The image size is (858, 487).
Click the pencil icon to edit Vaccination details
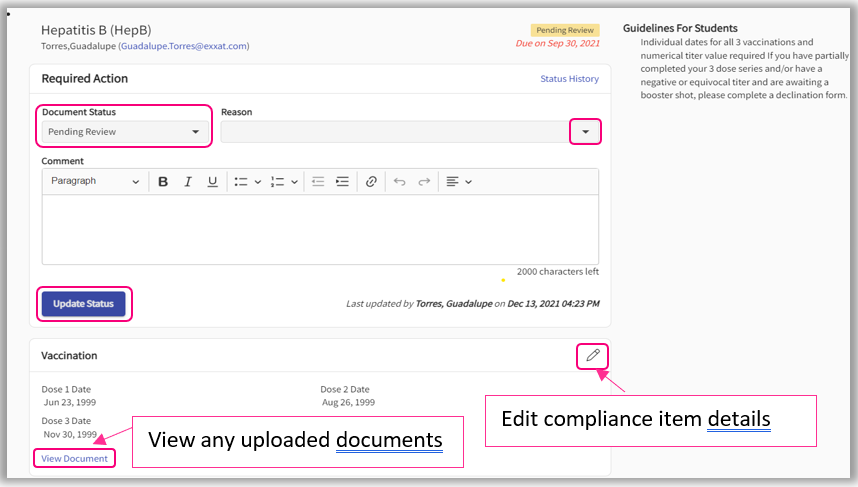pos(592,355)
